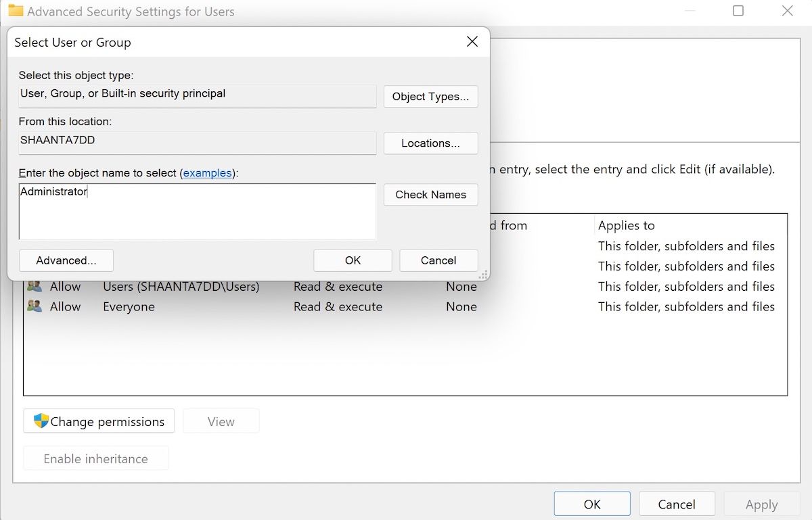Open the Locations button
The height and width of the screenshot is (520, 812).
click(x=430, y=143)
